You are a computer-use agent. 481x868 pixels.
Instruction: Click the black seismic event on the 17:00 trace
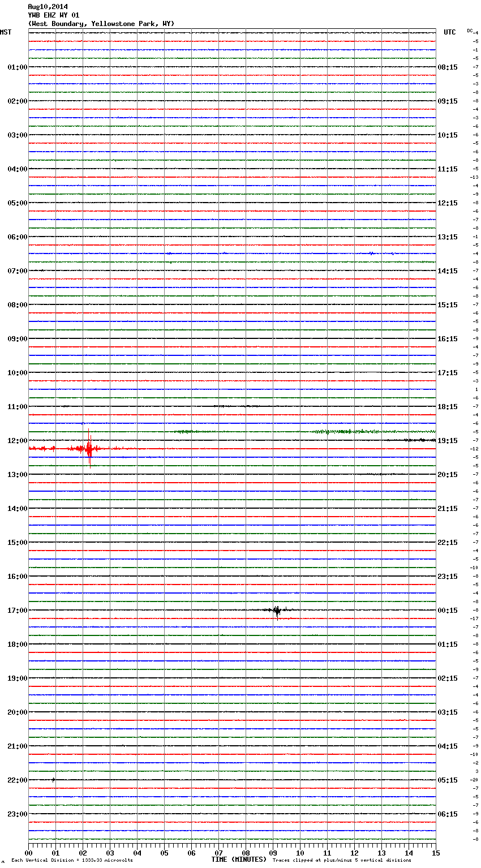click(x=277, y=611)
